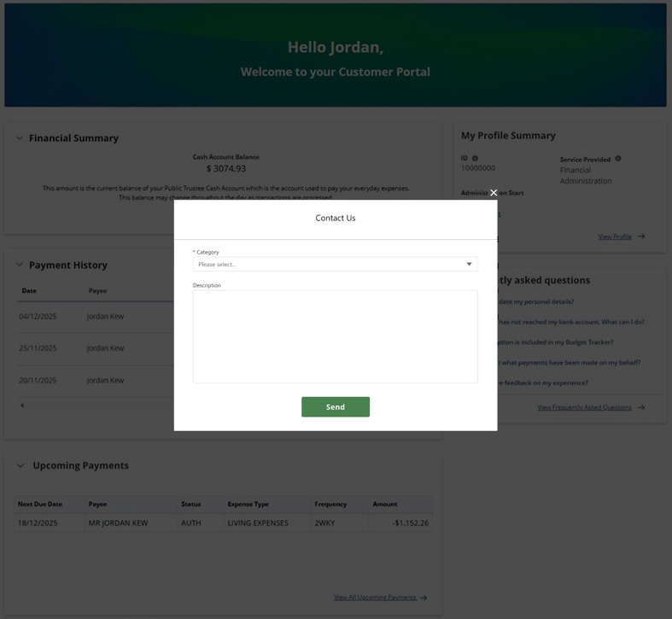Click the Amount column header
The width and height of the screenshot is (672, 619).
point(385,504)
